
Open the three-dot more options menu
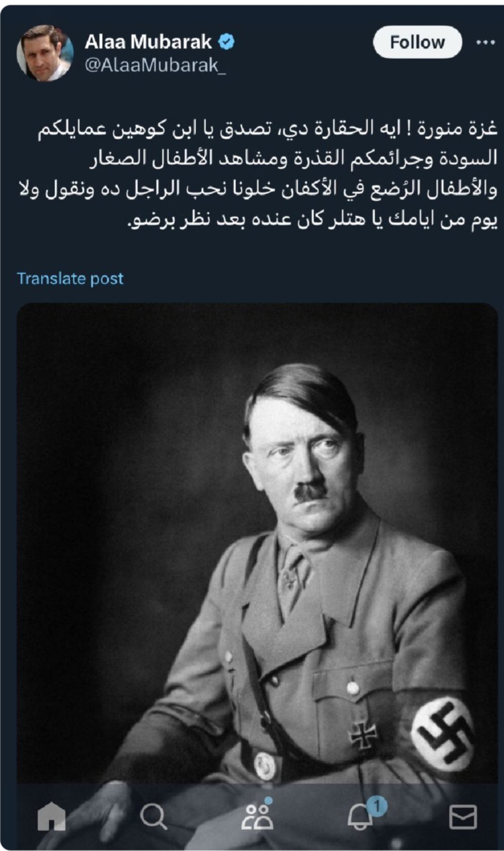(486, 43)
